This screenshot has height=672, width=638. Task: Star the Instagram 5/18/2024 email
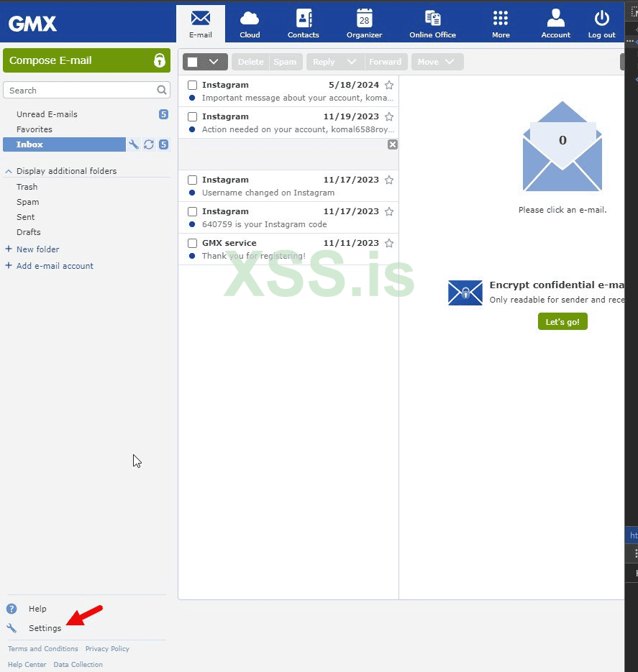point(389,85)
